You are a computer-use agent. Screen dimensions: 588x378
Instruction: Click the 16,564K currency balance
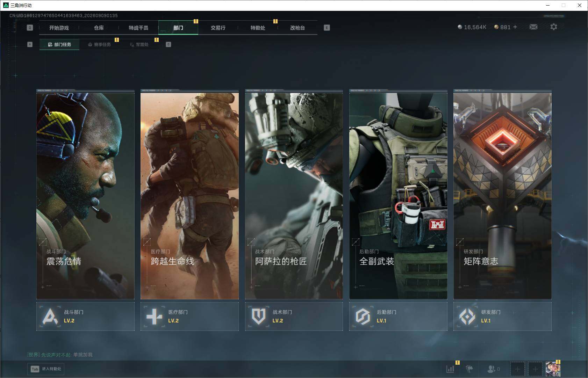pos(472,27)
